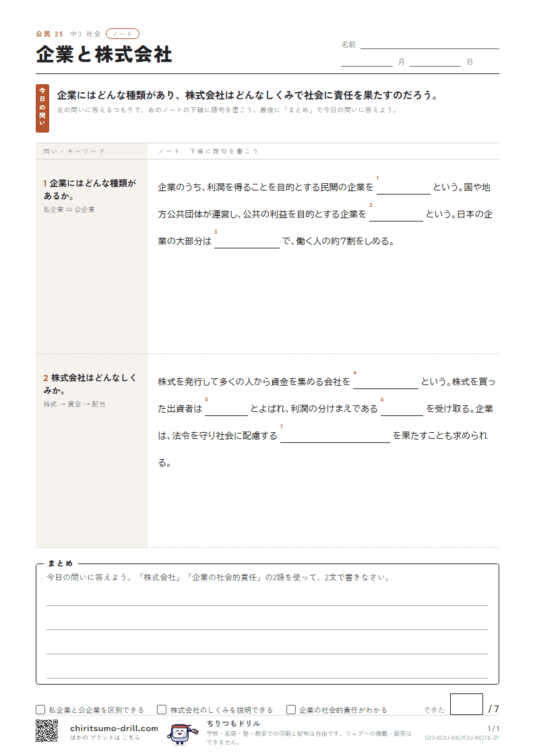Click question 1 企業にはどんな種類が heading
Viewport: 535px width, 756px height.
(90, 189)
